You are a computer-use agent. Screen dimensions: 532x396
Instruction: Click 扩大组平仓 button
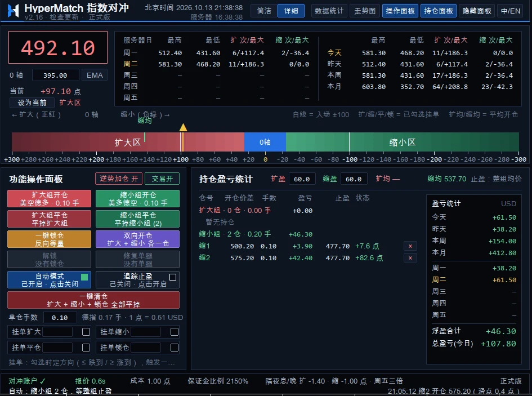[49, 219]
